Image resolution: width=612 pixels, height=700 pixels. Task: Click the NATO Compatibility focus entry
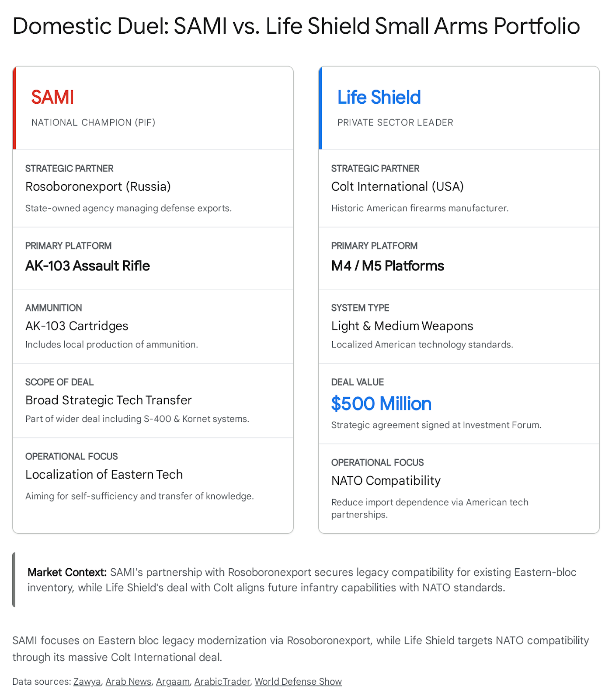click(x=386, y=480)
